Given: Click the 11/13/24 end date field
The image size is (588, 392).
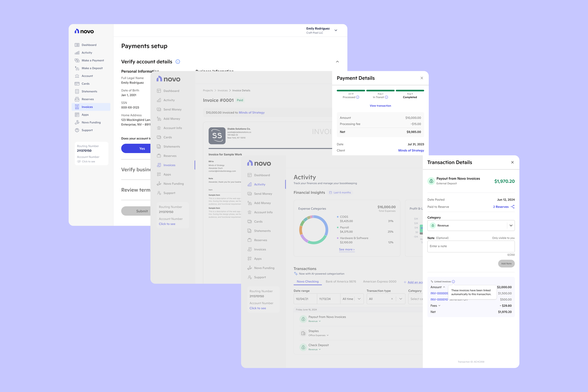Looking at the screenshot, I should [x=328, y=299].
